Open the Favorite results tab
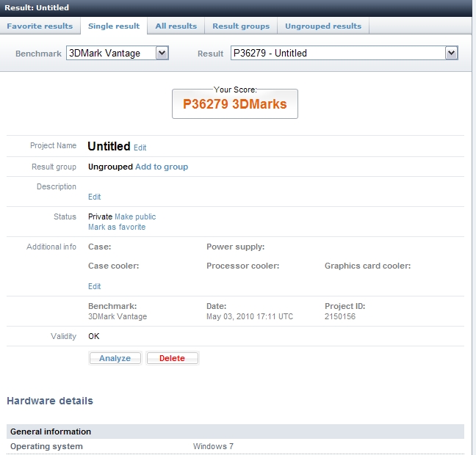The height and width of the screenshot is (455, 476). point(40,26)
